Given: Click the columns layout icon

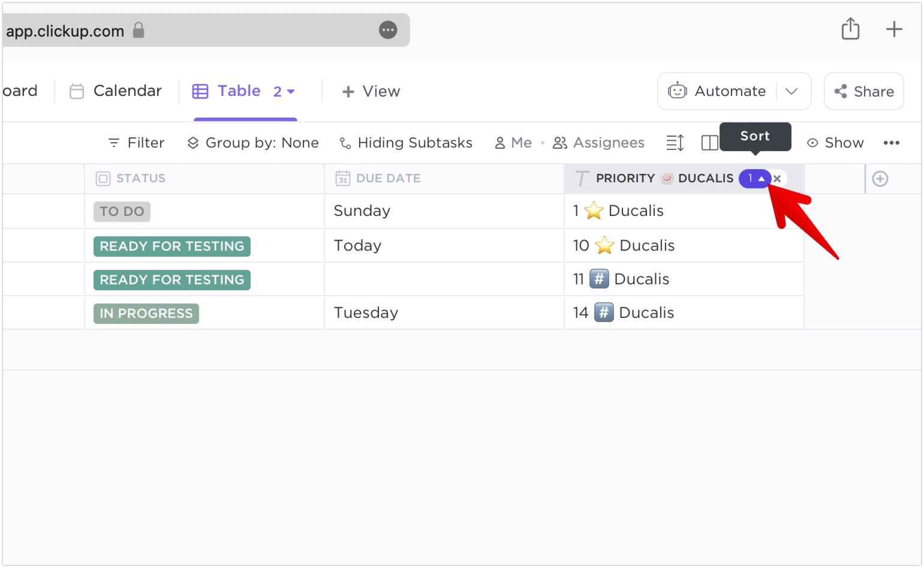Looking at the screenshot, I should coord(709,143).
